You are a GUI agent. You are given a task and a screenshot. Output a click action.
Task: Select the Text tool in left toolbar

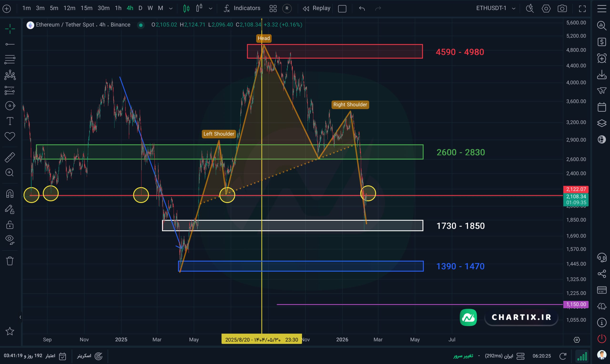pyautogui.click(x=10, y=121)
